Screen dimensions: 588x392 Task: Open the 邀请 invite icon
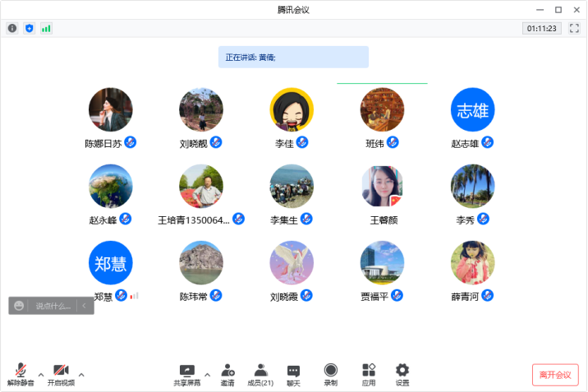tap(227, 375)
